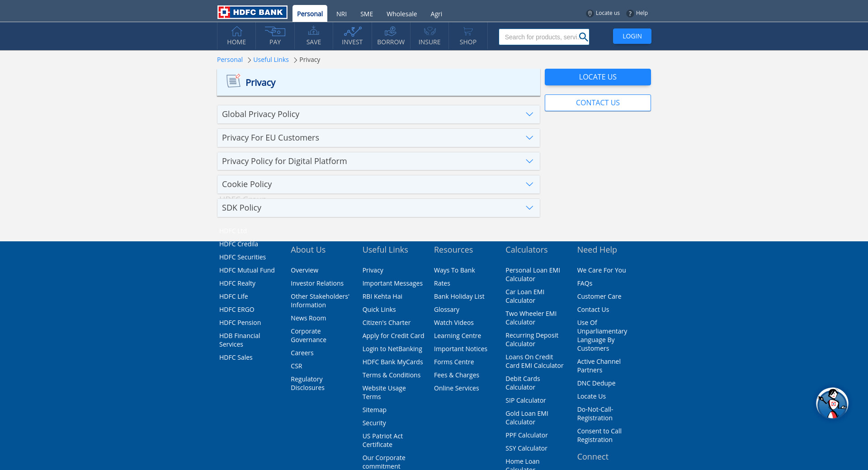Image resolution: width=868 pixels, height=470 pixels.
Task: Go to Useful Links breadcrumb
Action: (x=271, y=60)
